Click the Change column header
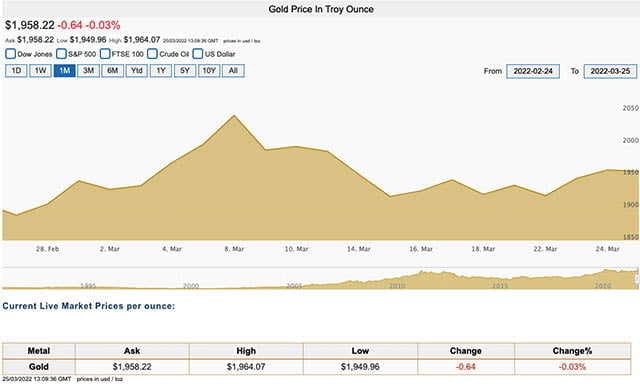640x388 pixels. [466, 351]
